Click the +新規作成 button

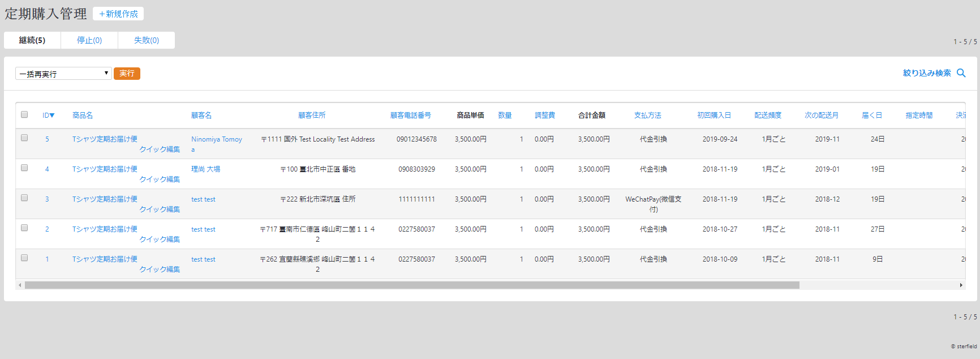(x=118, y=14)
